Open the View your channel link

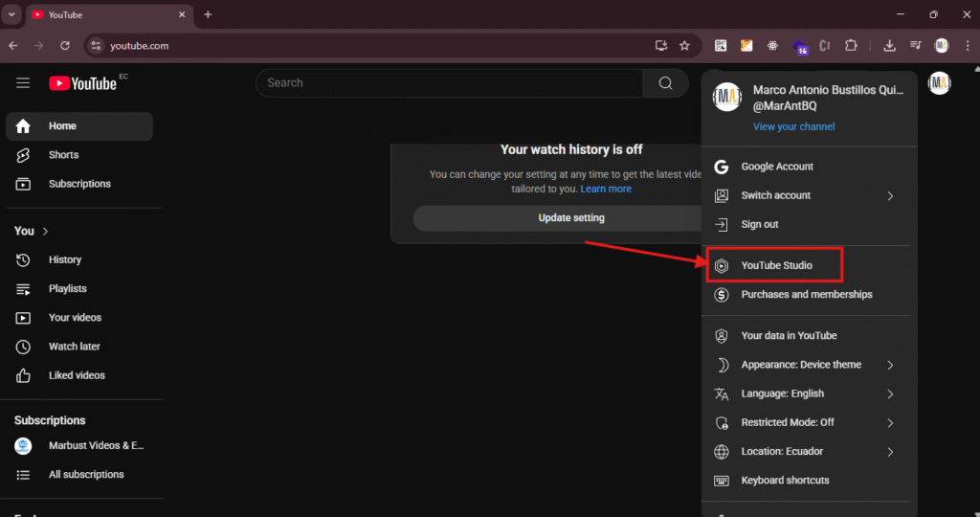[793, 126]
